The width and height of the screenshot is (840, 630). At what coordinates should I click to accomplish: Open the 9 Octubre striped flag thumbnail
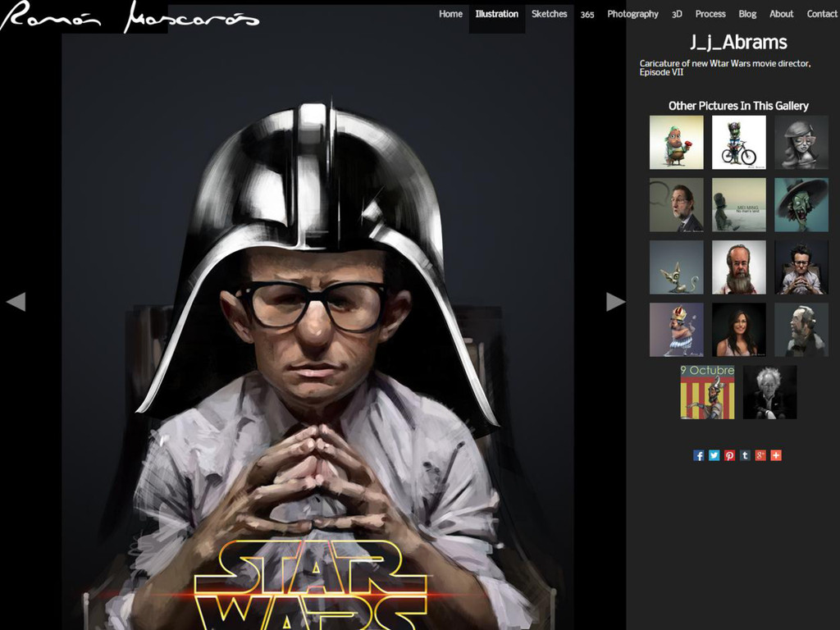pos(708,392)
